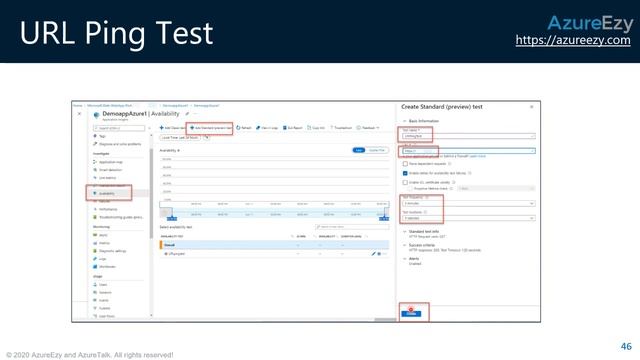Open the Feedback dropdown in toolbar

368,128
